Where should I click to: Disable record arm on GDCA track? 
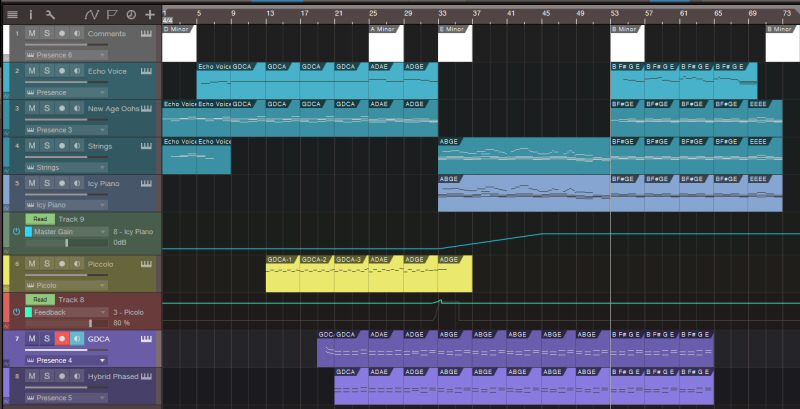pyautogui.click(x=62, y=339)
